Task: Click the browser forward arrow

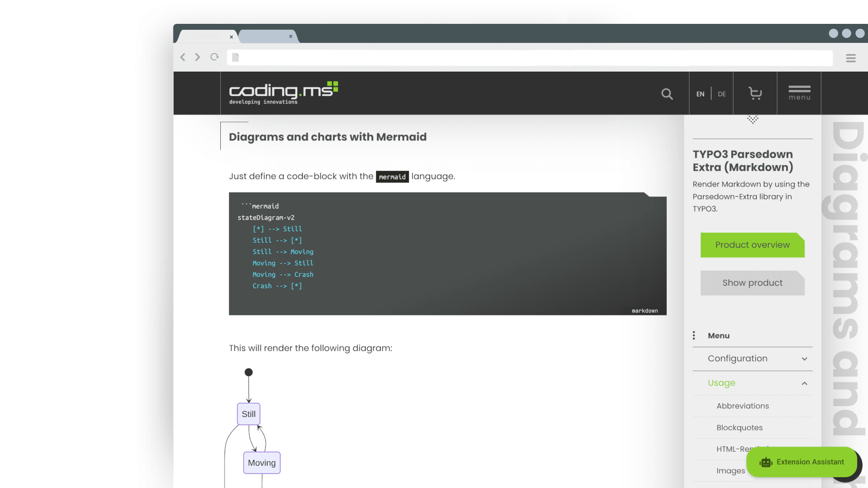Action: (197, 57)
